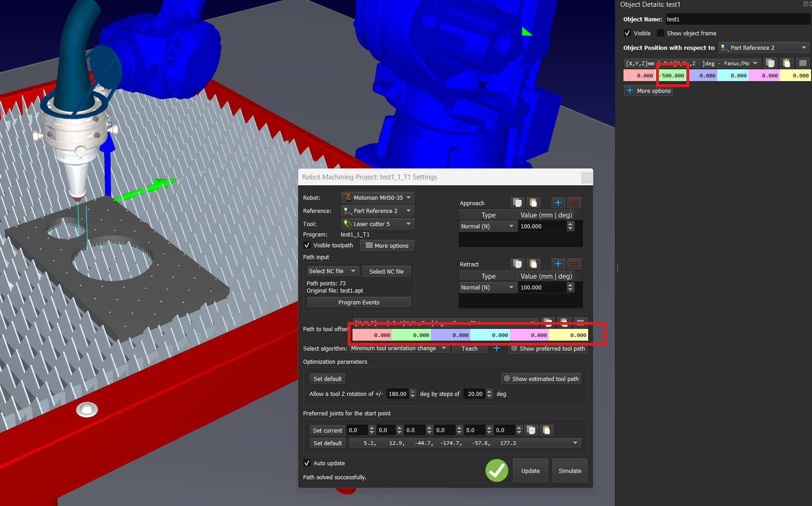Screen dimensions: 812x506
Task: Click the green Y offset field in Path to tool offset
Action: tap(411, 335)
